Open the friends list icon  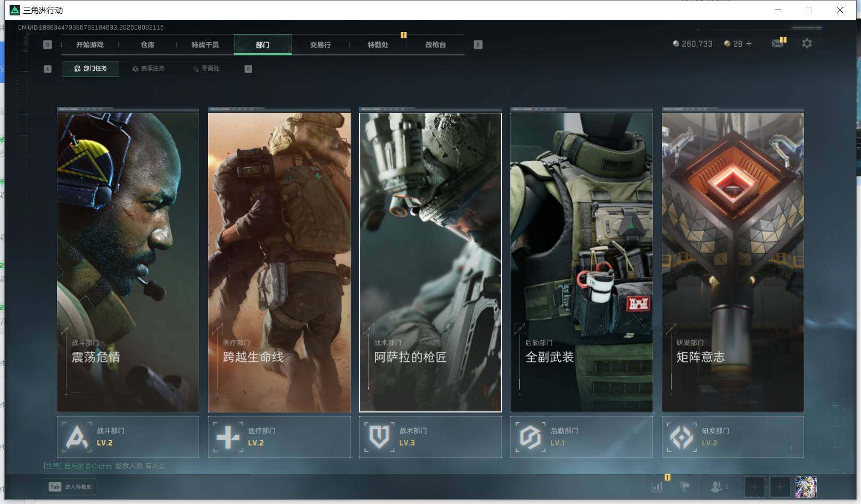coord(716,486)
